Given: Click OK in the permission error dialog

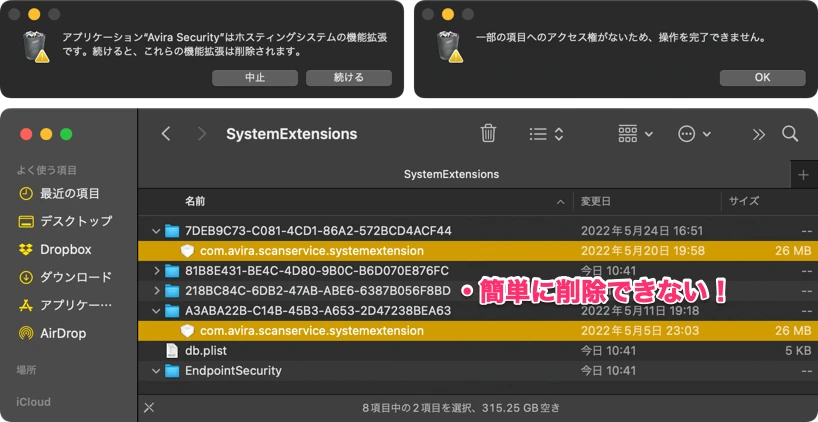Looking at the screenshot, I should 762,77.
